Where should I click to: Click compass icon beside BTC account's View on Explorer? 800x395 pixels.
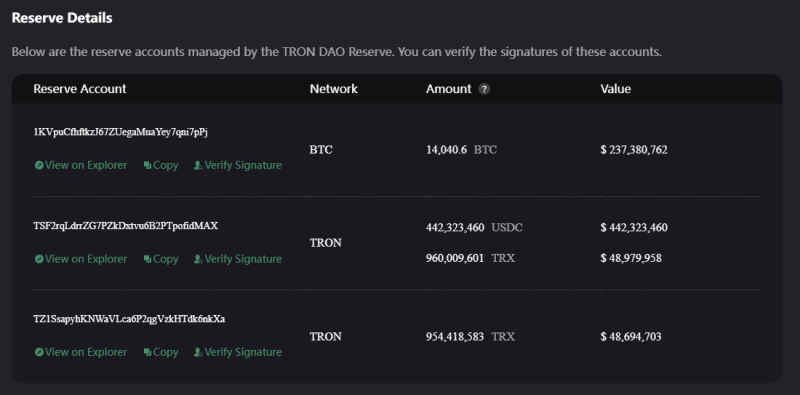(39, 165)
